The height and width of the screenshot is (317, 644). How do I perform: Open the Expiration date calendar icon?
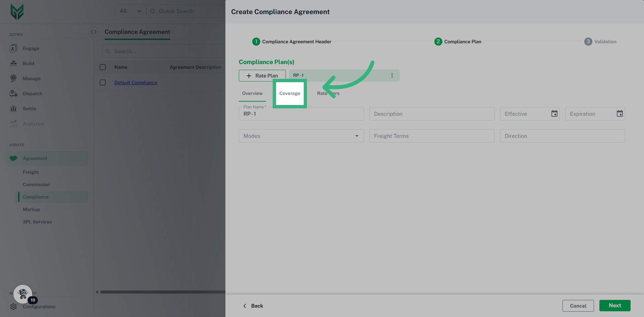point(620,114)
